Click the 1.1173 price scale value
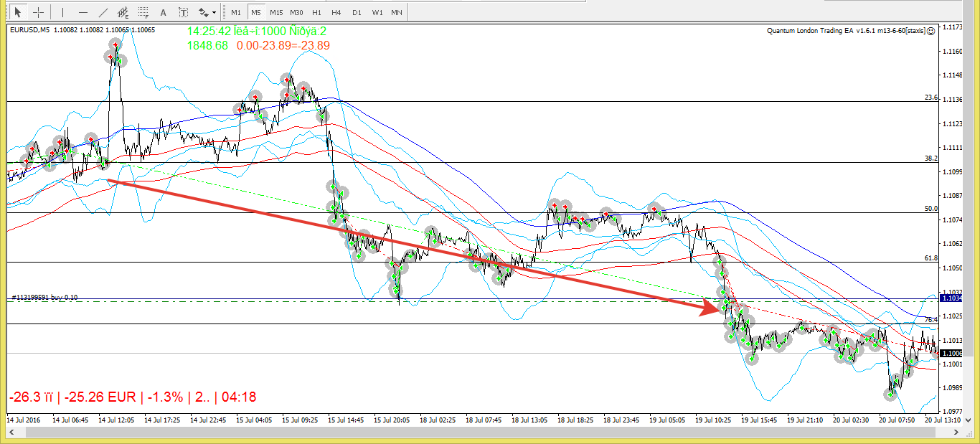This screenshot has width=980, height=444. click(x=953, y=27)
